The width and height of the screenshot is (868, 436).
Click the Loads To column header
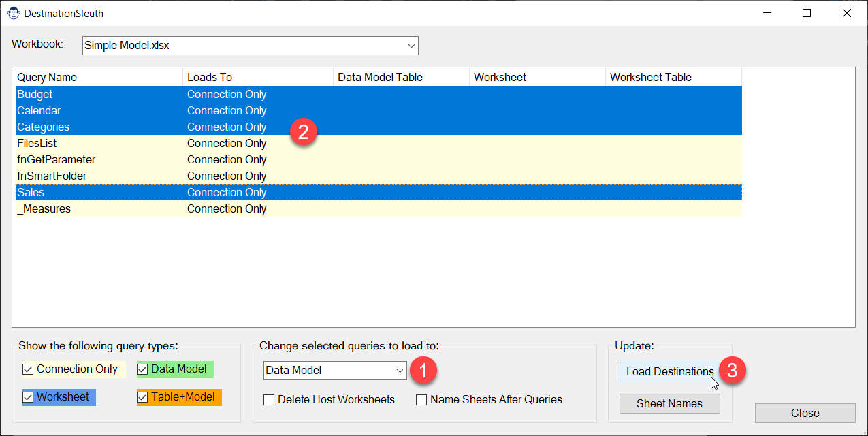[257, 78]
